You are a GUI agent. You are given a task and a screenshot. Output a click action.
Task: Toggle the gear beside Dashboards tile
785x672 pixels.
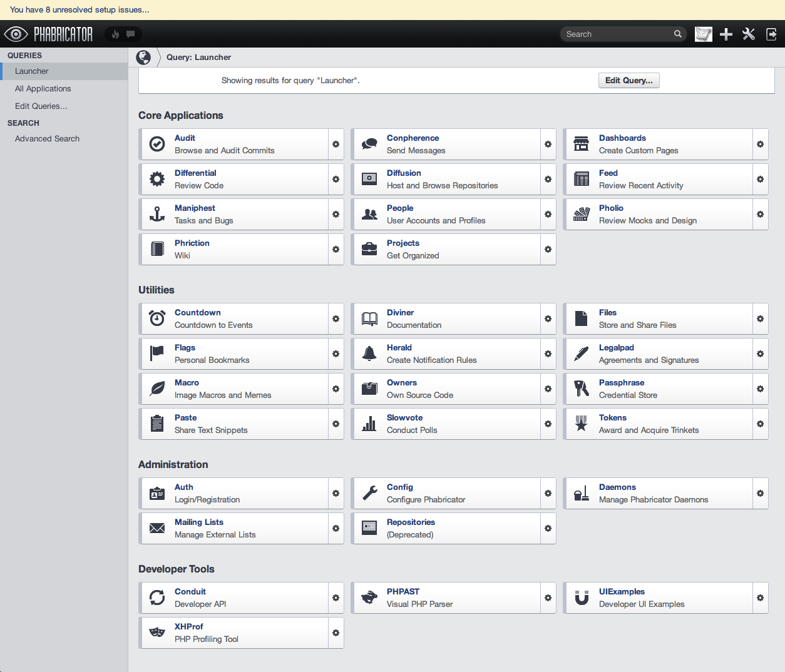click(760, 145)
